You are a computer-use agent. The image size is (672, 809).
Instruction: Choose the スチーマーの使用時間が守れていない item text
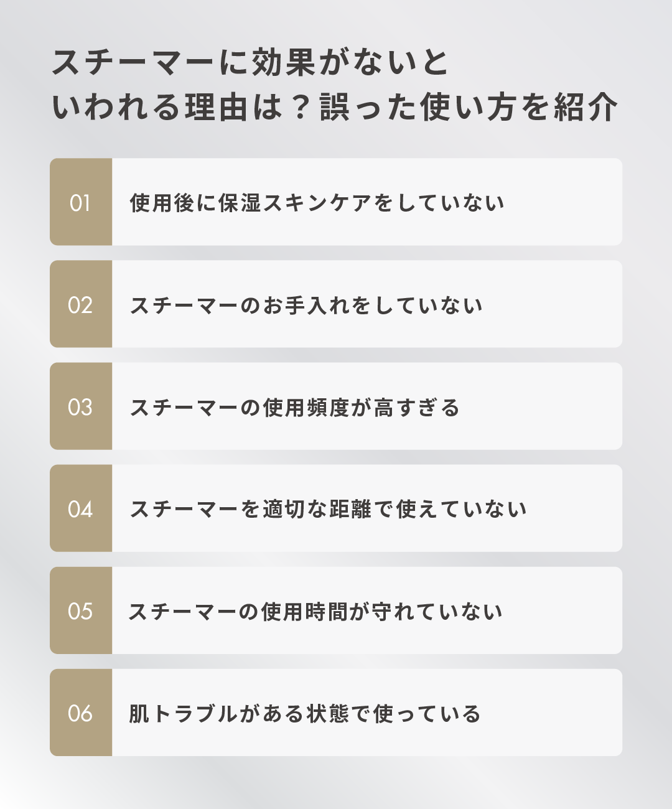pyautogui.click(x=315, y=611)
